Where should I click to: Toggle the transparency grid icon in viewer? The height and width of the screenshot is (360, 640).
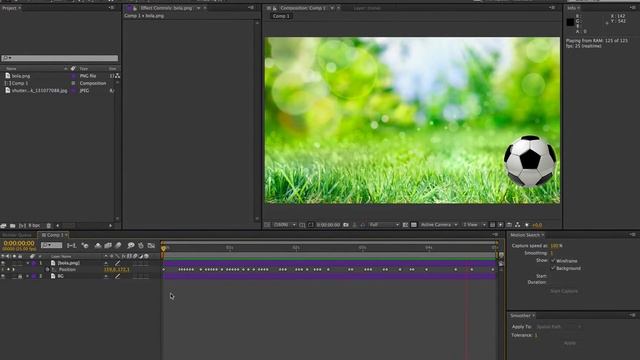(x=414, y=225)
